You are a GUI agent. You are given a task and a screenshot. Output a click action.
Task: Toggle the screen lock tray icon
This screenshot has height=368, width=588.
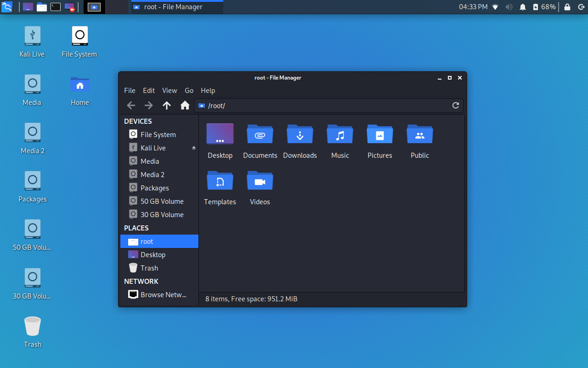pos(567,7)
